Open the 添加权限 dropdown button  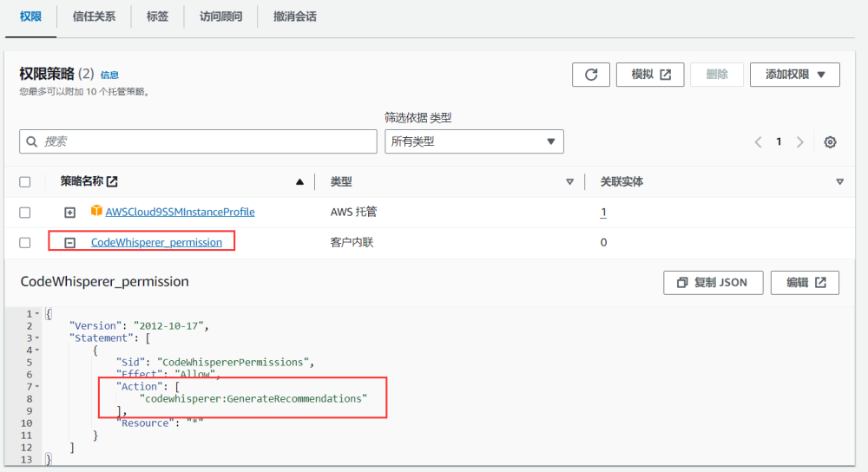795,75
